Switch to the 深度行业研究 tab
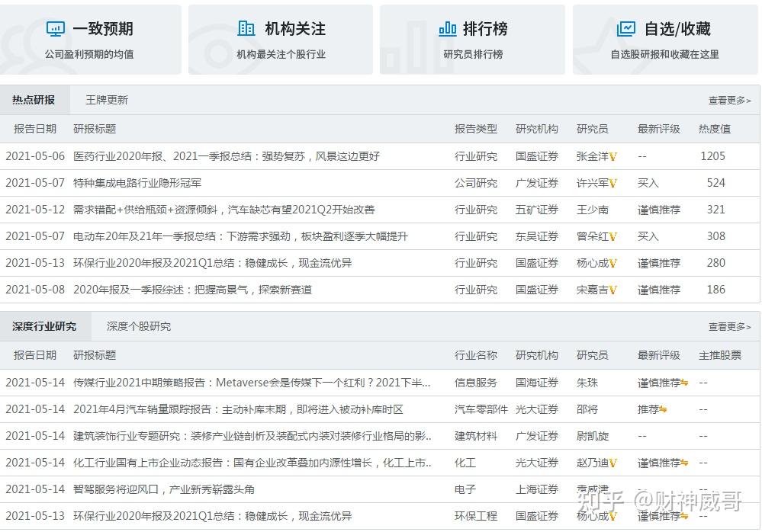The height and width of the screenshot is (532, 762). click(x=44, y=326)
